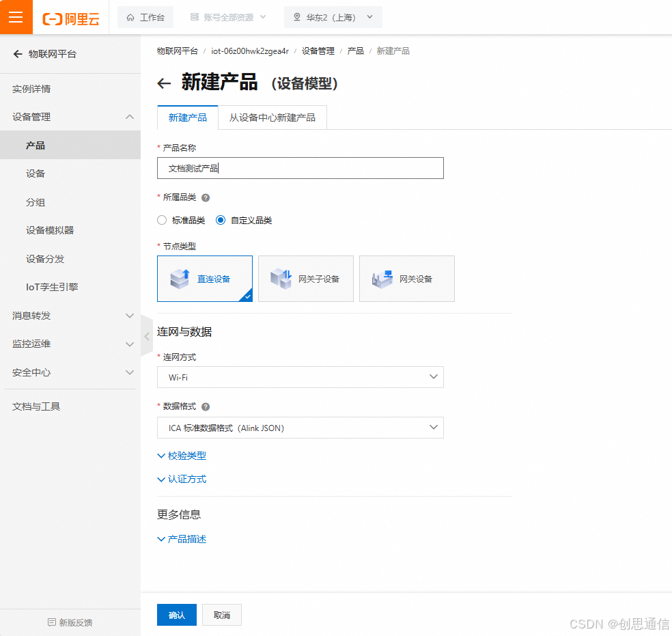
Task: Open the 账号全部资源 dropdown
Action: point(228,17)
